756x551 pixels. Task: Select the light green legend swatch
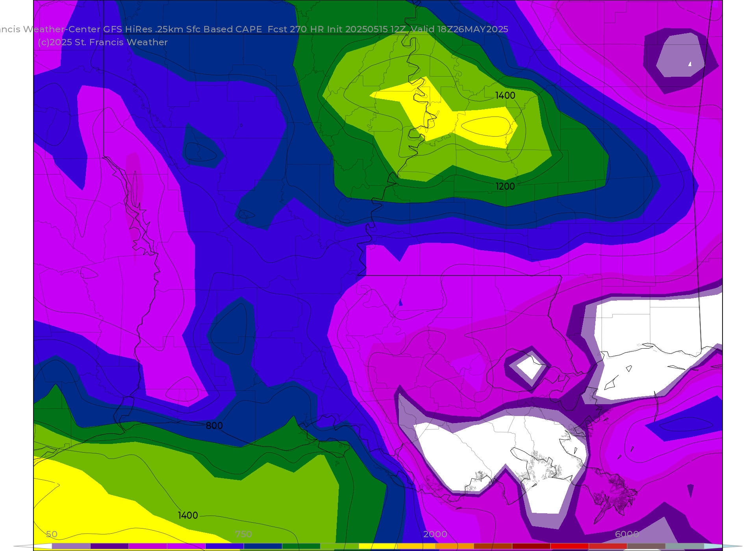tap(340, 546)
